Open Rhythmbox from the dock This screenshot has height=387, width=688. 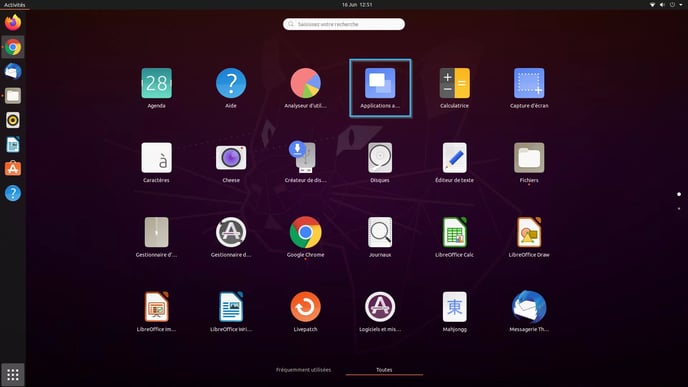[x=13, y=120]
